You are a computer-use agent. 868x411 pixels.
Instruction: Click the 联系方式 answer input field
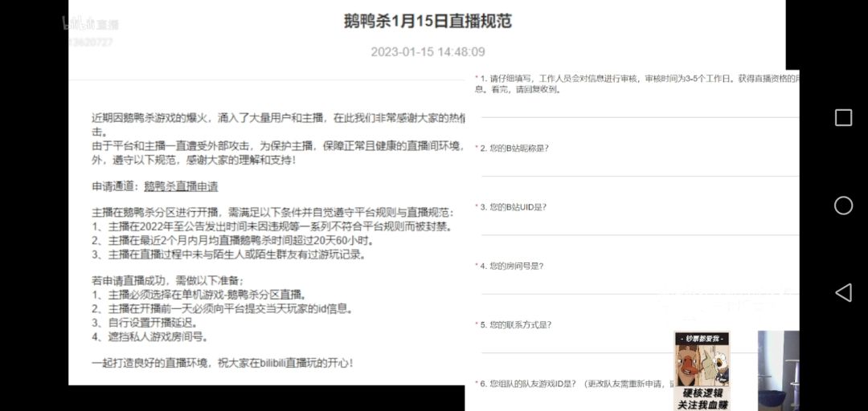click(640, 344)
